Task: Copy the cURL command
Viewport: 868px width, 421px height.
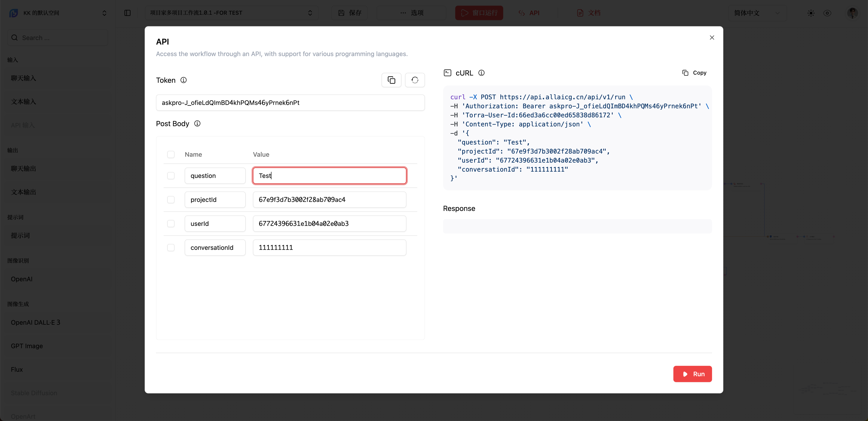Action: pyautogui.click(x=694, y=73)
